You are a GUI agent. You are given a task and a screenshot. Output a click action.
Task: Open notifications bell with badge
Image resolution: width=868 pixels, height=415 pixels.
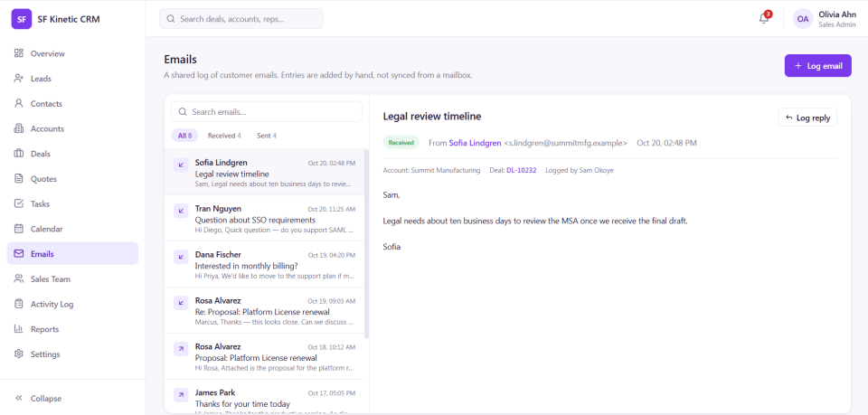[764, 18]
